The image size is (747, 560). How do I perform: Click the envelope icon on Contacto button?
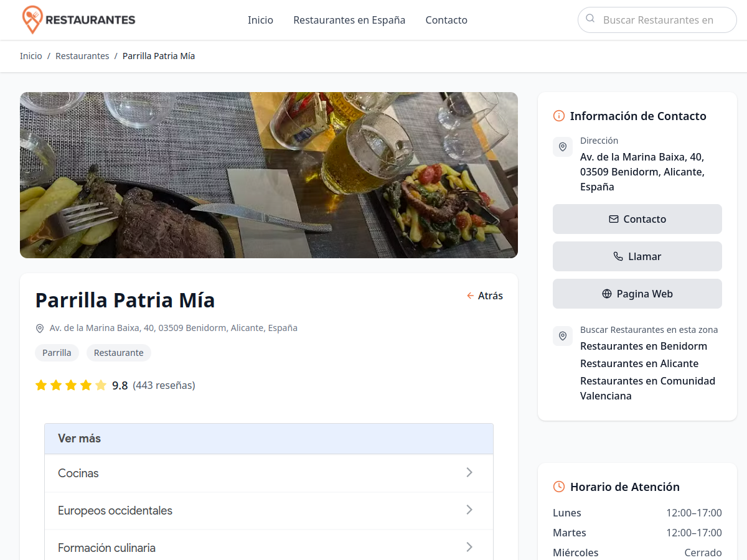pos(614,219)
